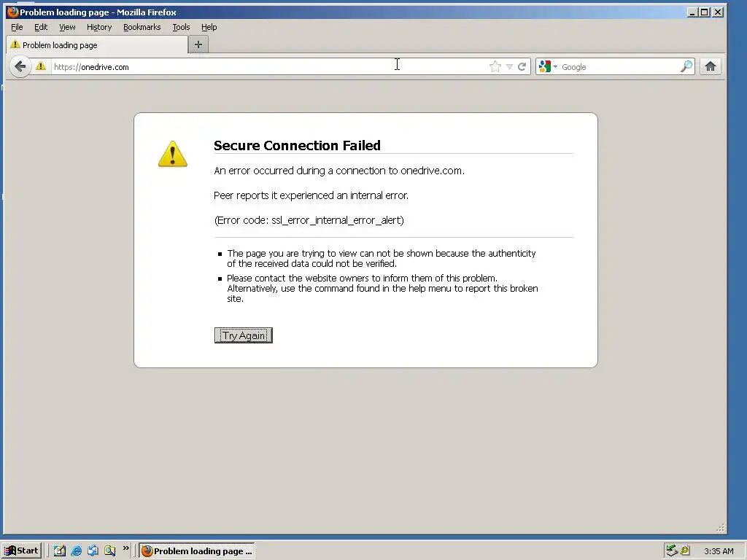Maximize the Firefox window

point(705,12)
